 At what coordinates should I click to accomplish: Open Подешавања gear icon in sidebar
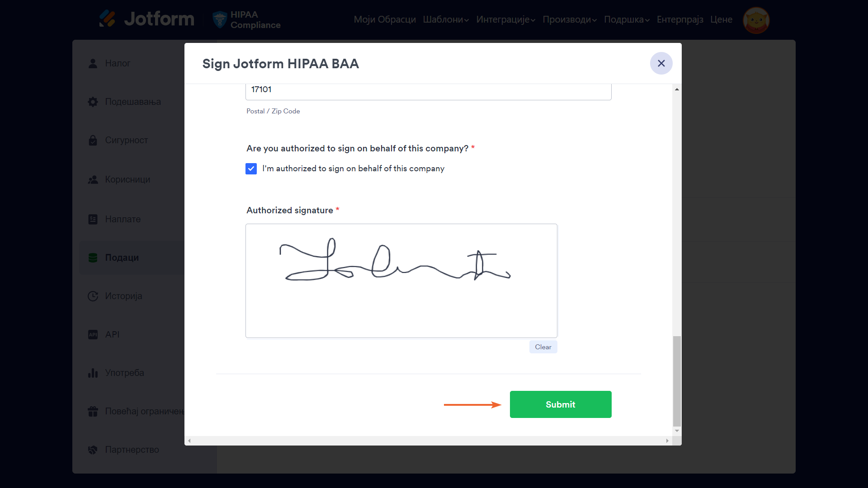93,102
